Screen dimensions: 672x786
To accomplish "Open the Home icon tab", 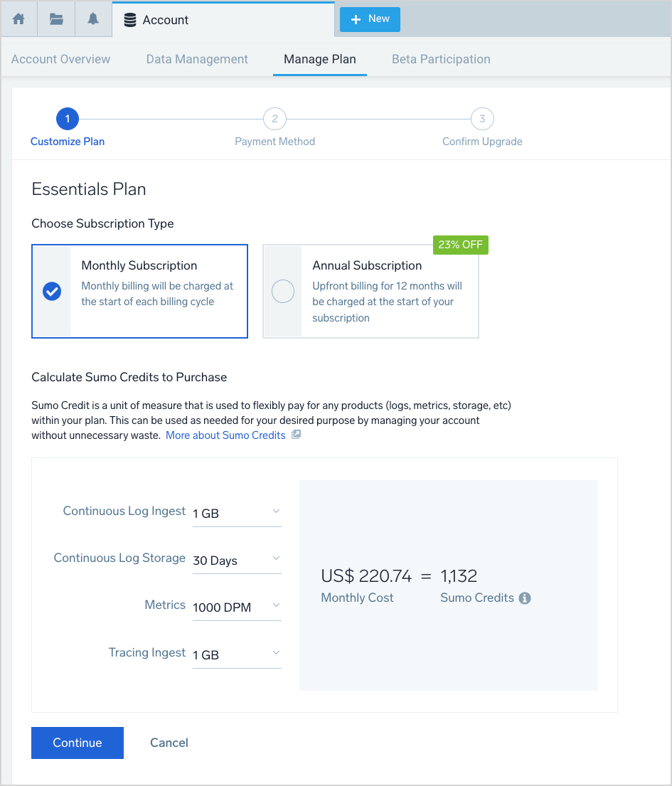I will (x=19, y=19).
